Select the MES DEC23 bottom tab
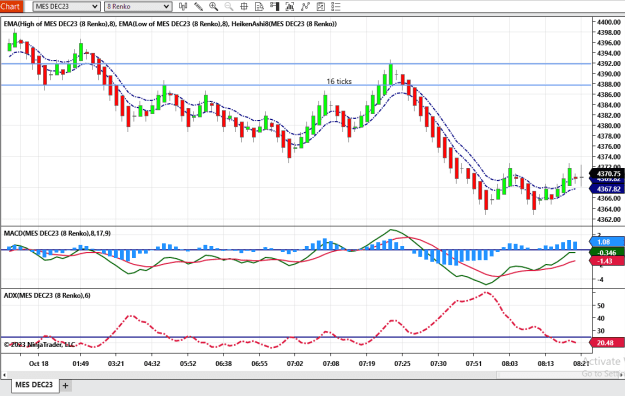Viewport: 625px width, 396px height. tap(34, 385)
